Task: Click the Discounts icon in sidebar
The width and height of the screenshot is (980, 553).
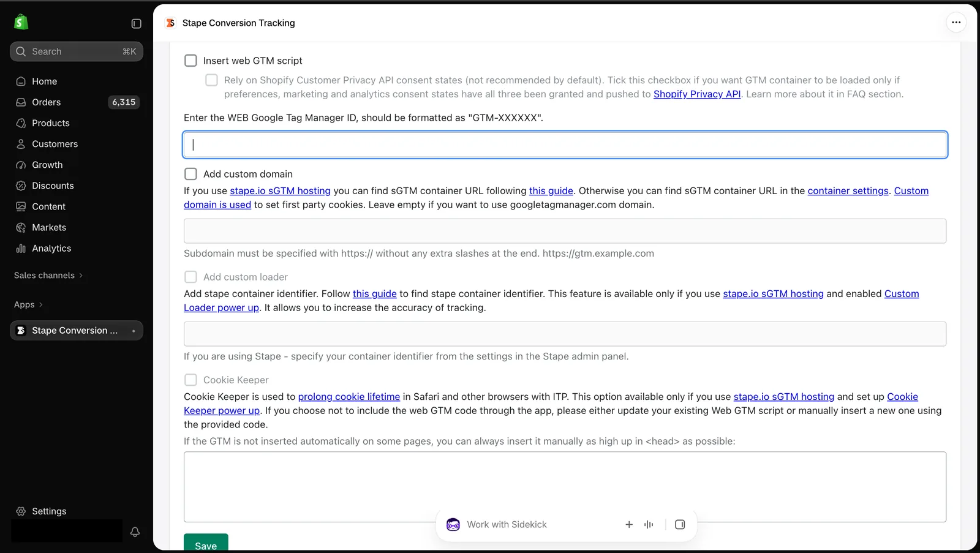Action: (x=21, y=186)
